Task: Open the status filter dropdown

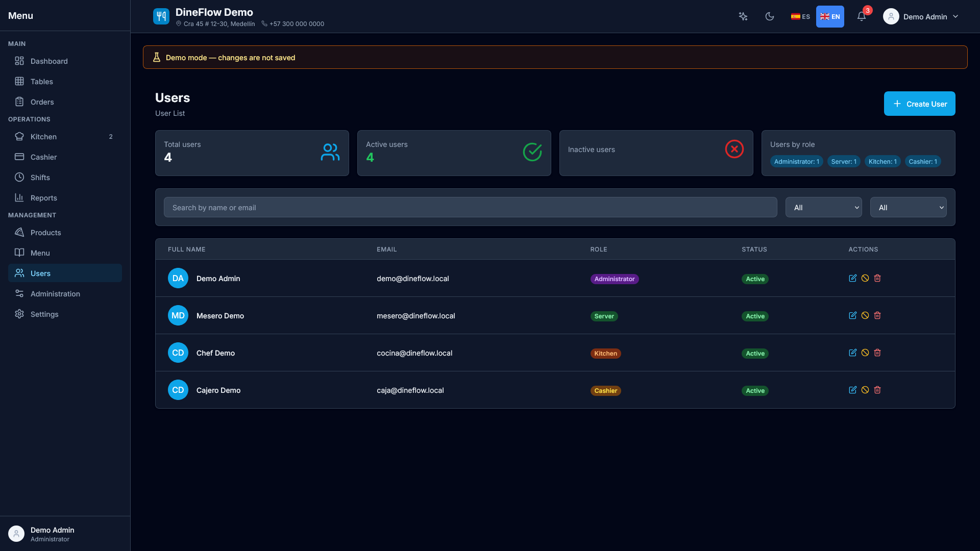Action: [x=909, y=207]
